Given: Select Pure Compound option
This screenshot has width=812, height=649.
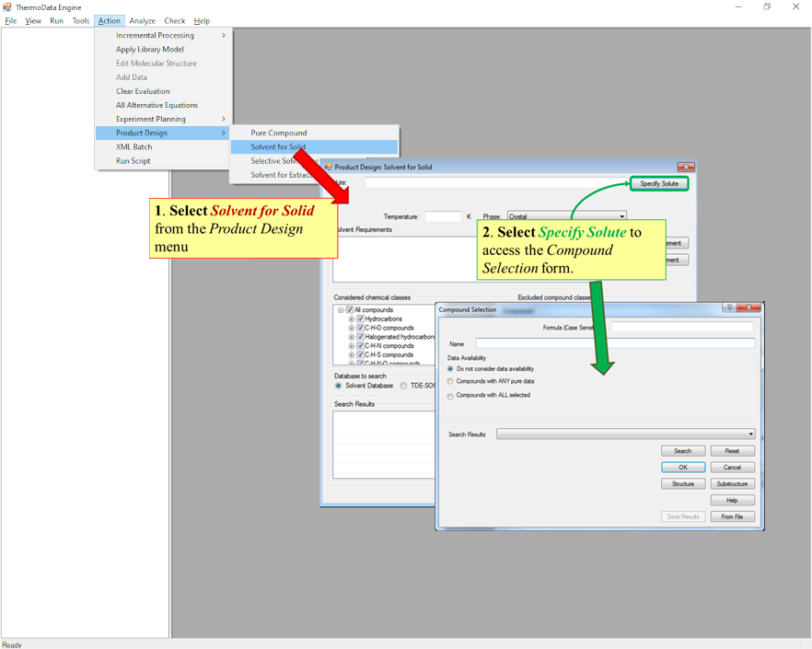Looking at the screenshot, I should click(314, 133).
